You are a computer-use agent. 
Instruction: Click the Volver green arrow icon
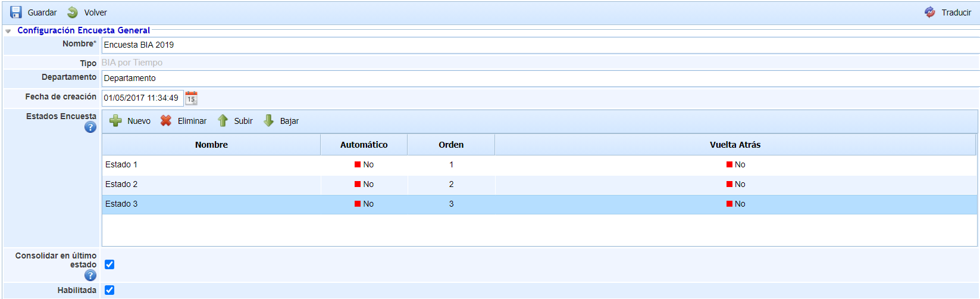[x=73, y=13]
